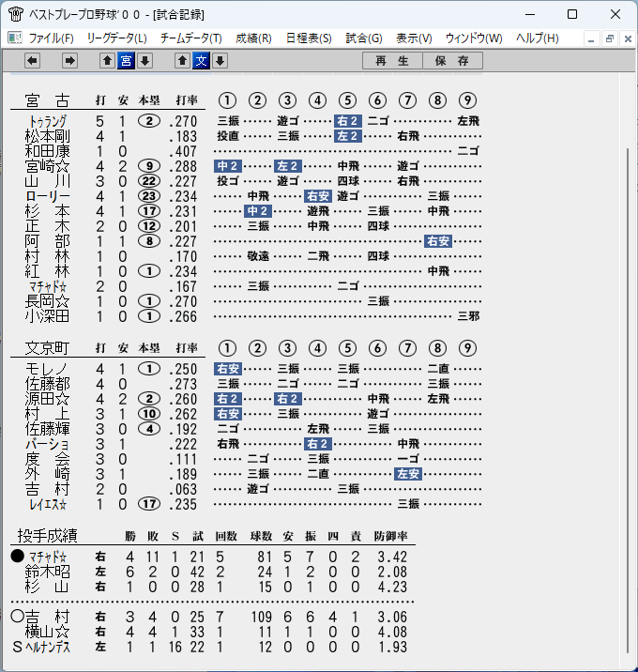Click 和田康's batting average .407
This screenshot has height=672, width=638.
click(x=183, y=151)
